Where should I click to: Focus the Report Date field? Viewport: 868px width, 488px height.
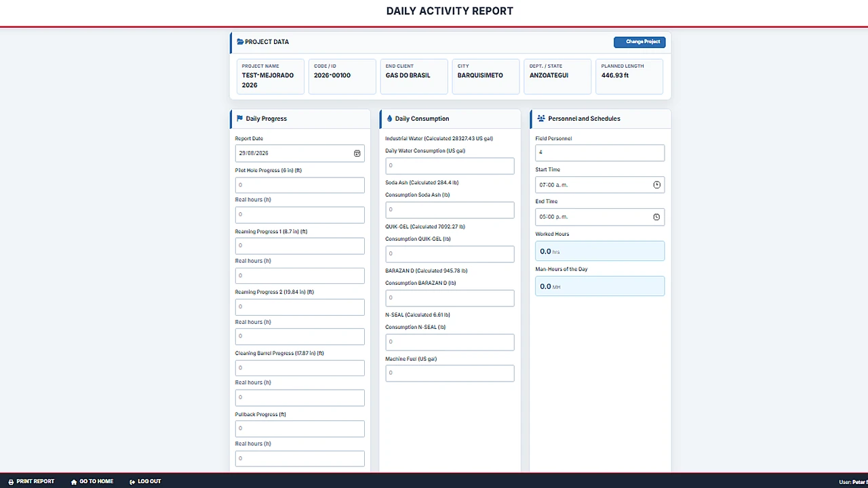300,153
